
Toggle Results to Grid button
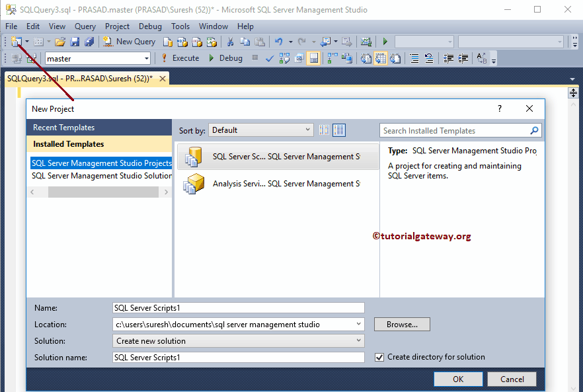pyautogui.click(x=381, y=58)
